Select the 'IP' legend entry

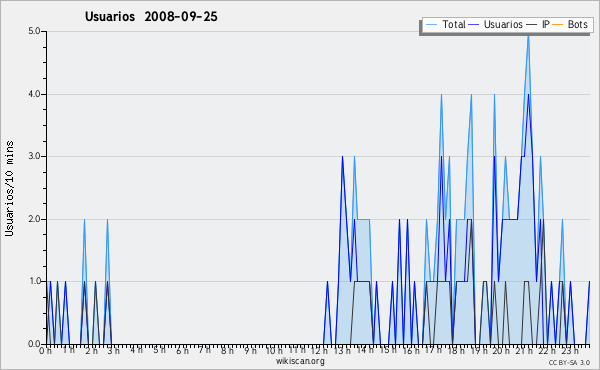(546, 24)
